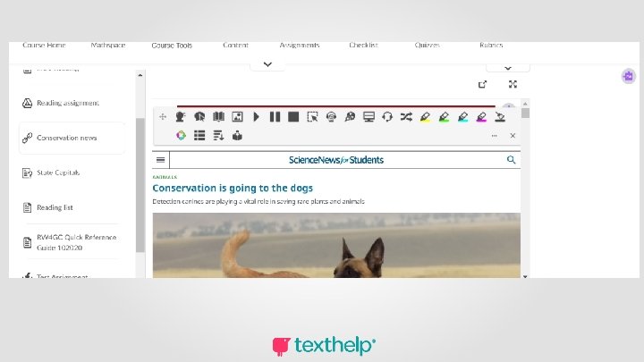Screen dimensions: 644x362
Task: Click the Practice Reading Aloud icon
Action: pos(237,136)
